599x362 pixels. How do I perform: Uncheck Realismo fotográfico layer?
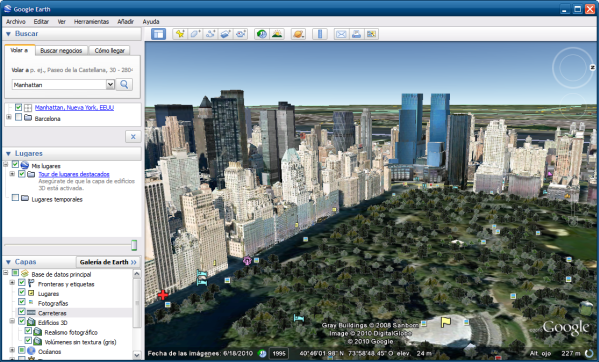28,331
